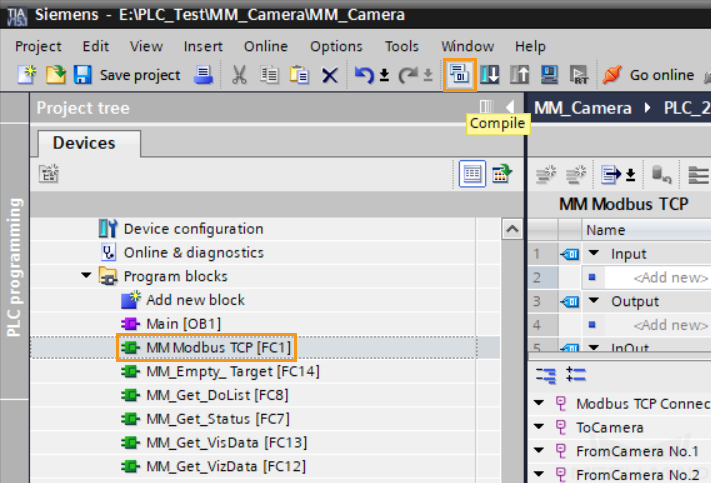Start runtime on the PC icon
The image size is (711, 483).
pos(579,75)
